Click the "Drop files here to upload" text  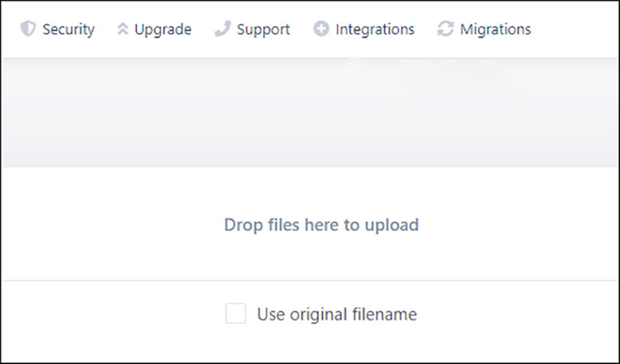pyautogui.click(x=321, y=225)
